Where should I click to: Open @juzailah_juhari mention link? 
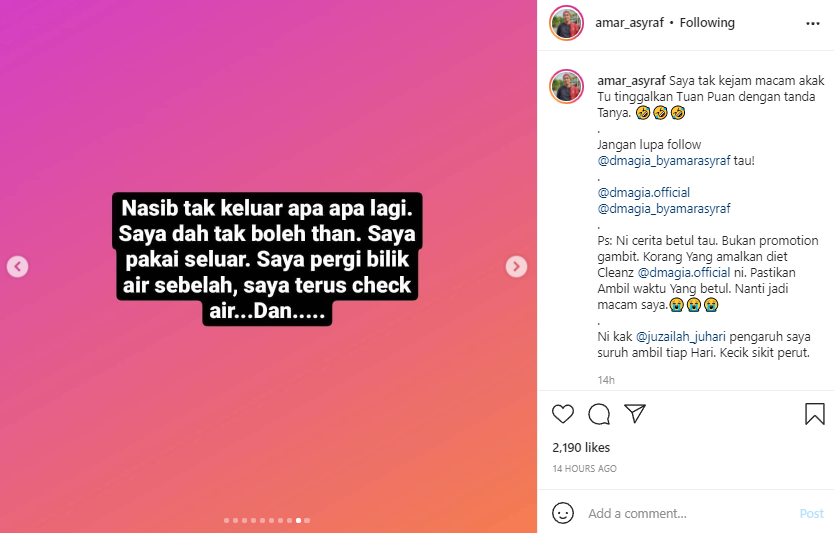pyautogui.click(x=680, y=337)
